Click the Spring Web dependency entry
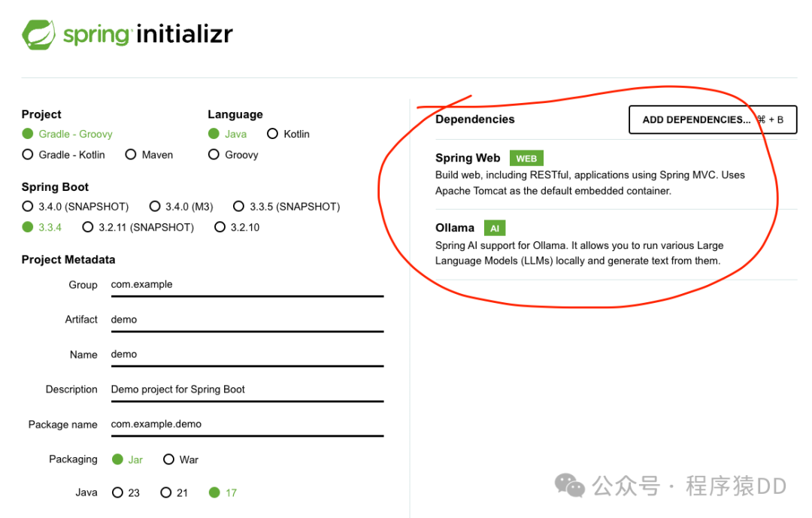Screen dimensions: 812x518 click(617, 174)
